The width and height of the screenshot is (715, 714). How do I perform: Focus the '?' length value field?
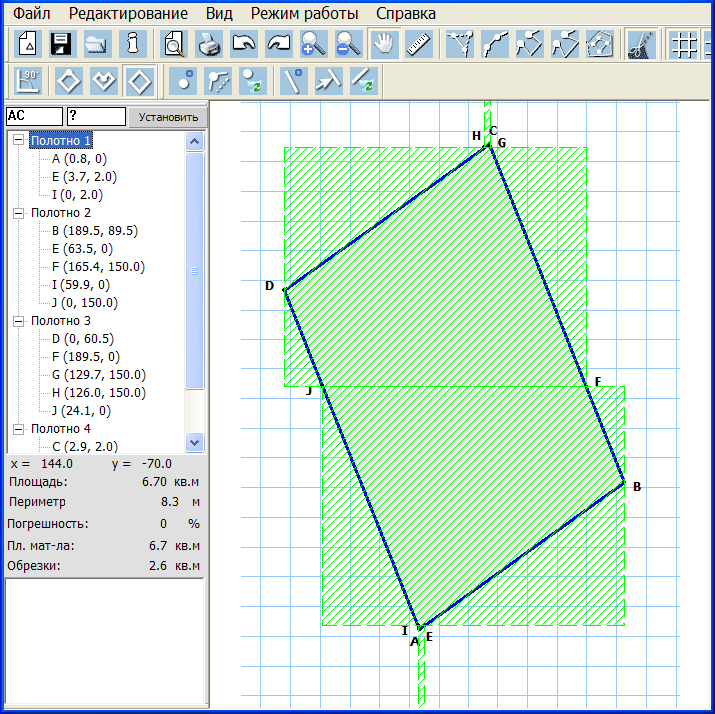96,116
